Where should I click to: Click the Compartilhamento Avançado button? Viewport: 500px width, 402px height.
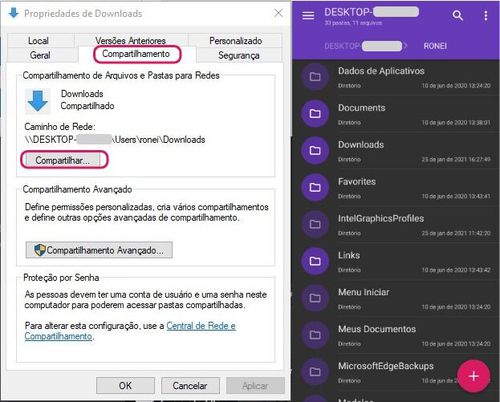click(x=99, y=250)
